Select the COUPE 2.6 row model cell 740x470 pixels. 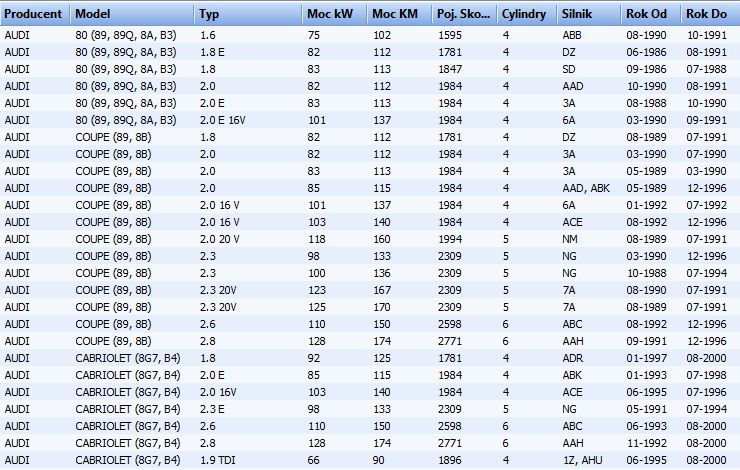(113, 324)
